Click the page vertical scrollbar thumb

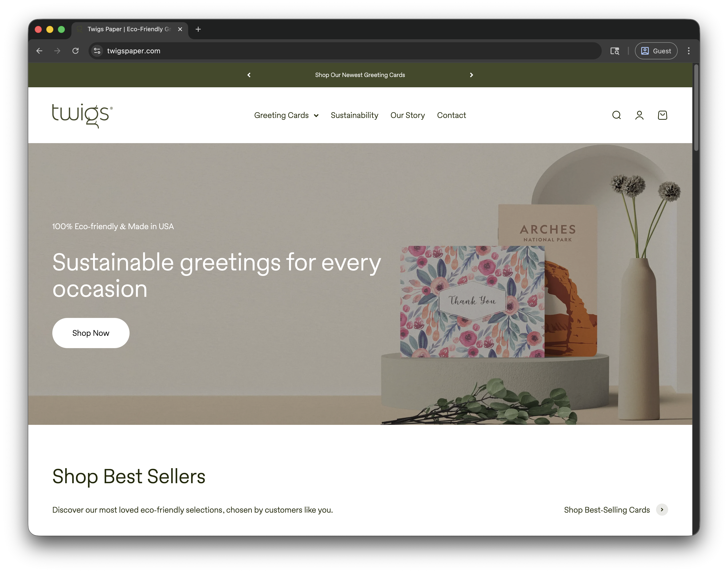pyautogui.click(x=696, y=107)
